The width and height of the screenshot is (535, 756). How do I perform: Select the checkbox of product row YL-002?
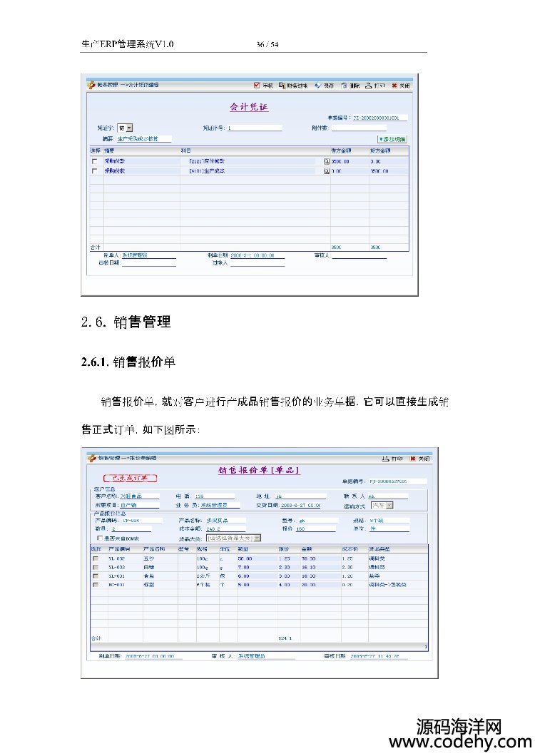click(x=96, y=559)
